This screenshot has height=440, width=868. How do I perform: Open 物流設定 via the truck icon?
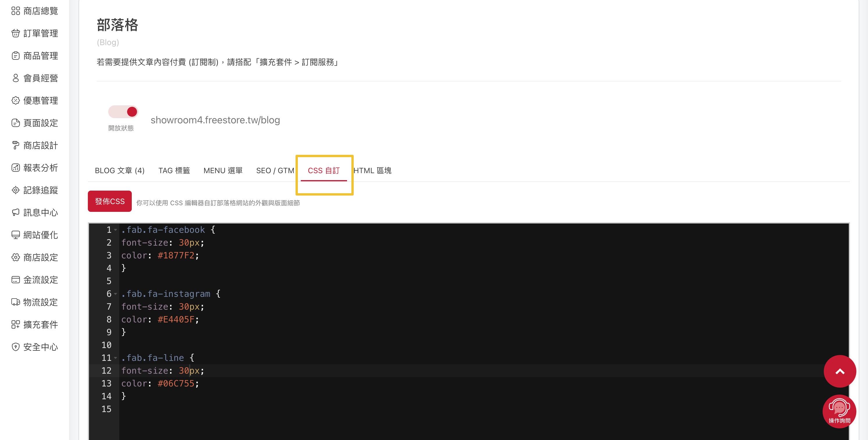pos(15,302)
